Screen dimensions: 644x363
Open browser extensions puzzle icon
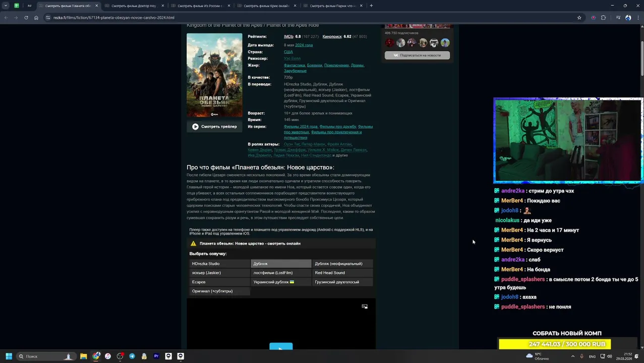[x=603, y=18]
